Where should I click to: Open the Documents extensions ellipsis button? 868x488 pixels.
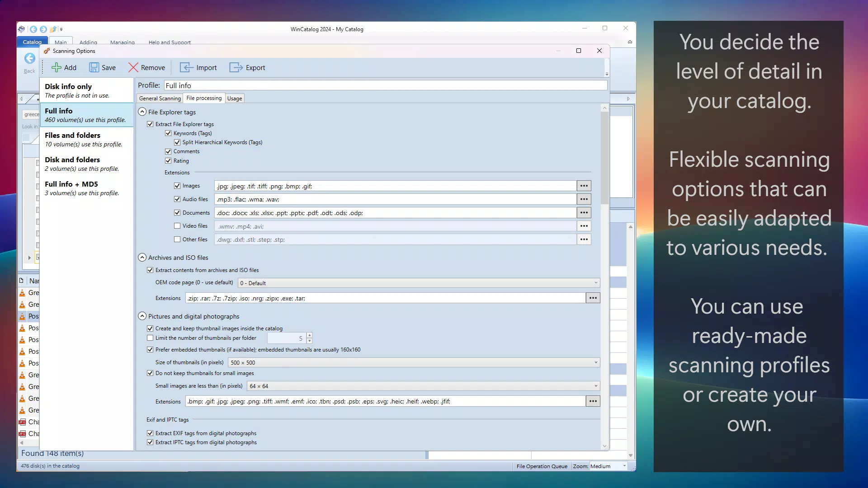tap(584, 213)
